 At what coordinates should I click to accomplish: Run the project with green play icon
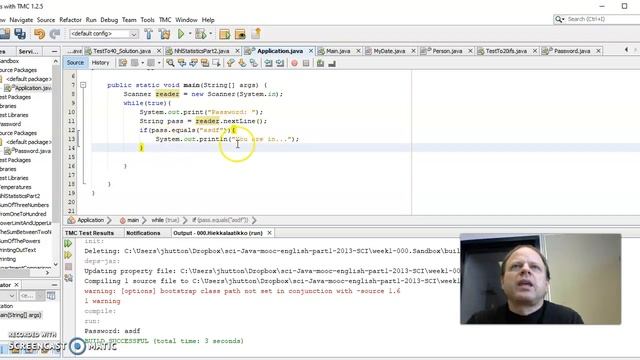(x=181, y=34)
